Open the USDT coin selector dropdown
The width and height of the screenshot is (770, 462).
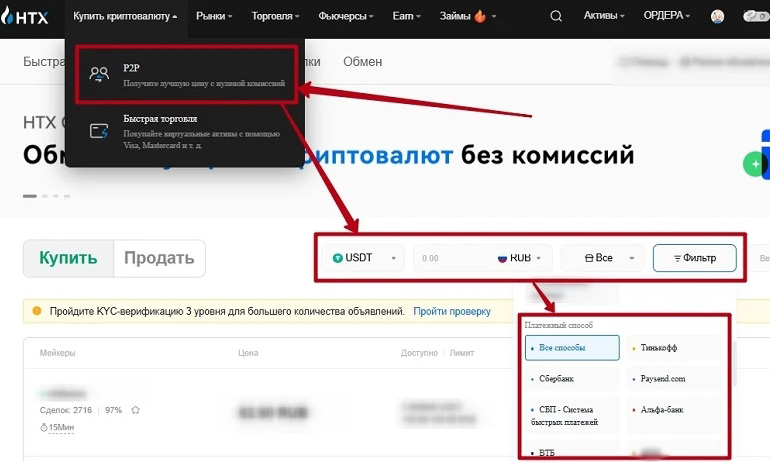coord(363,258)
